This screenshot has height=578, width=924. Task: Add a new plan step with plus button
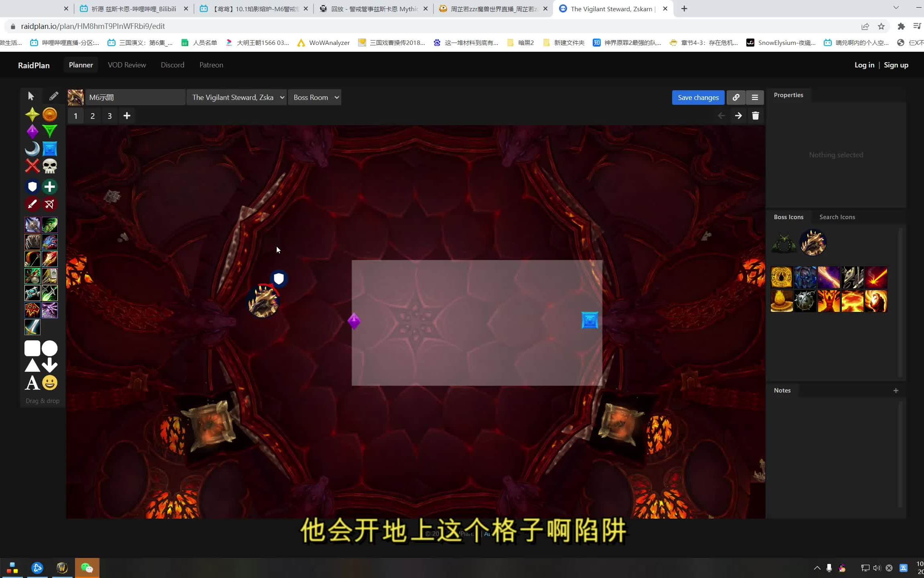126,116
